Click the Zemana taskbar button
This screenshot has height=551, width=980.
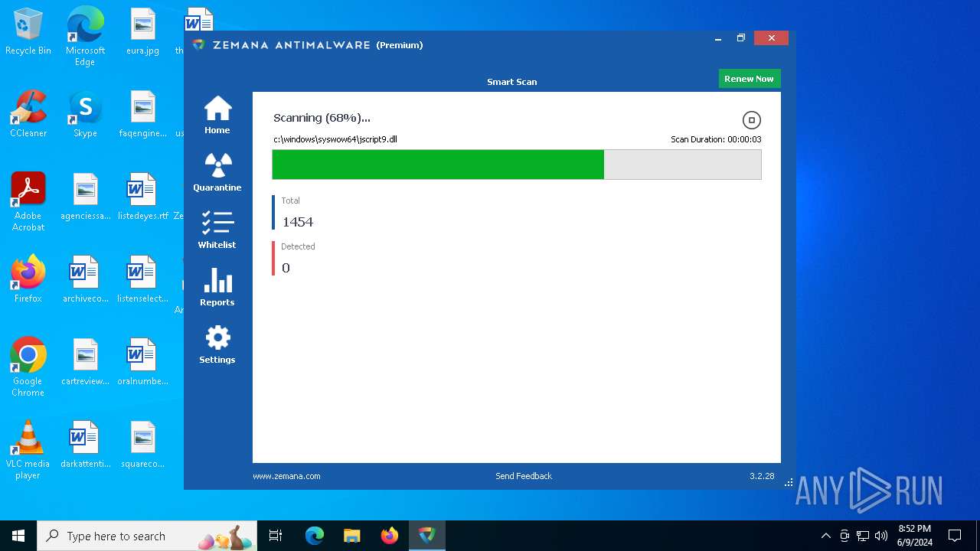(426, 536)
